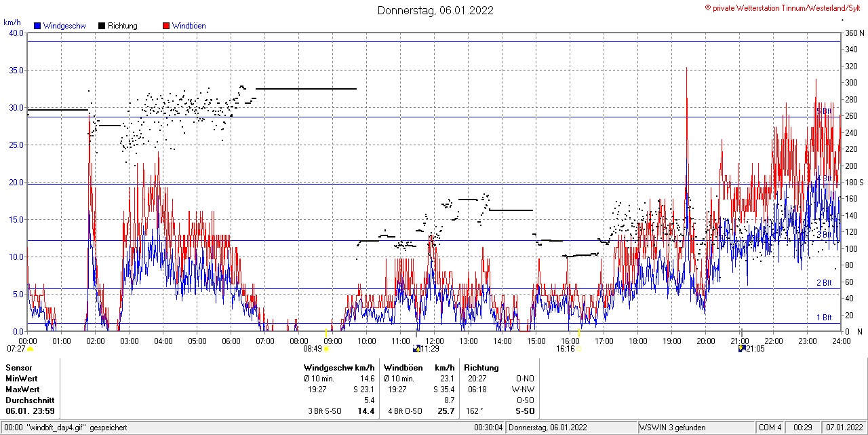This screenshot has height=435, width=868.
Task: Click the 00:29 status bar entry
Action: (x=804, y=428)
